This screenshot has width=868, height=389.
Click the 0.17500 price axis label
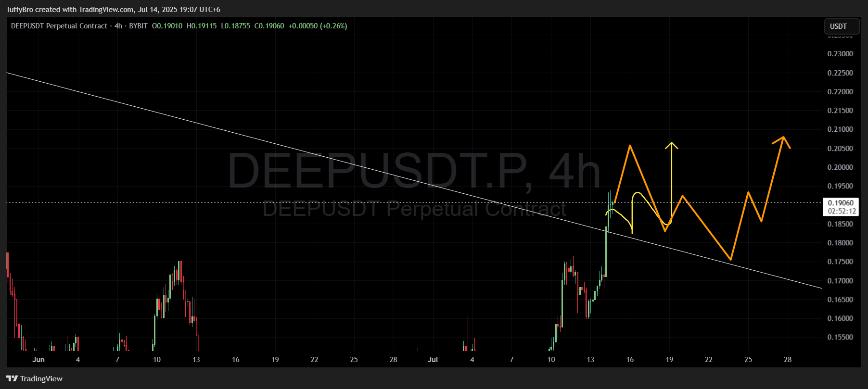pos(840,262)
